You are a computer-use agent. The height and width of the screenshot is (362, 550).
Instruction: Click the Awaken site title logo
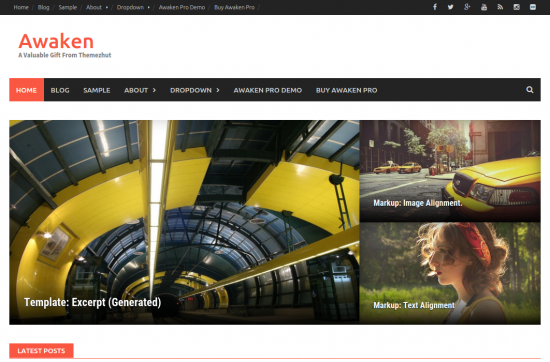coord(56,41)
